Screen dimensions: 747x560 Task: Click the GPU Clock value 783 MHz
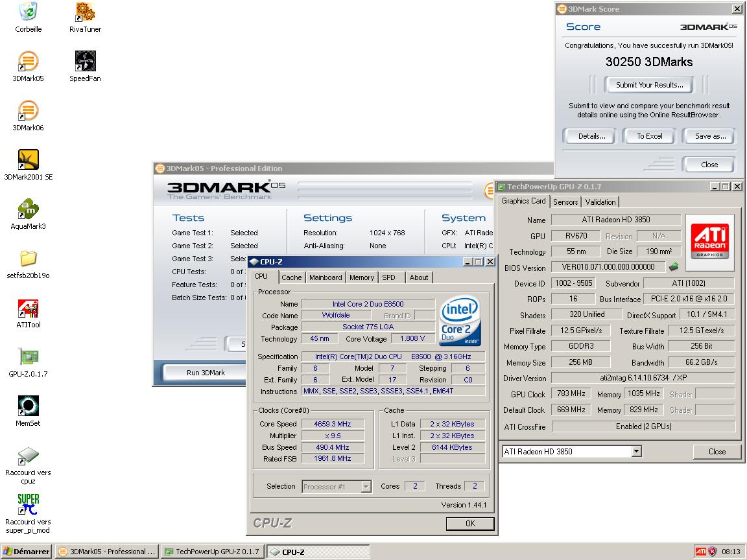[571, 393]
